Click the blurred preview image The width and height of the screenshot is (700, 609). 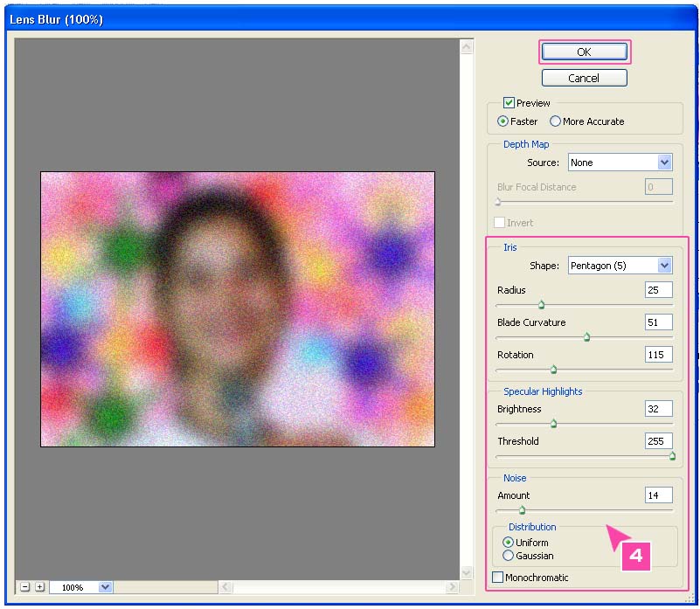click(237, 308)
